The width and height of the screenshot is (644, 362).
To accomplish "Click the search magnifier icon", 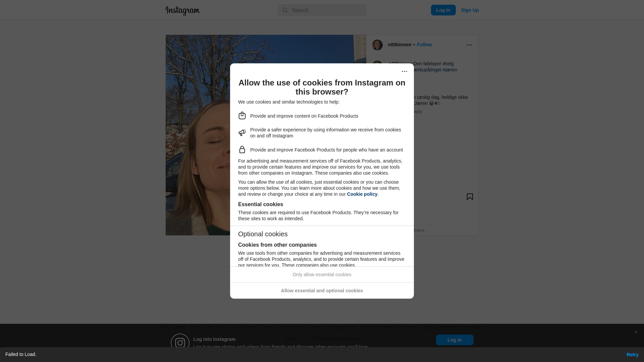I will (x=285, y=10).
